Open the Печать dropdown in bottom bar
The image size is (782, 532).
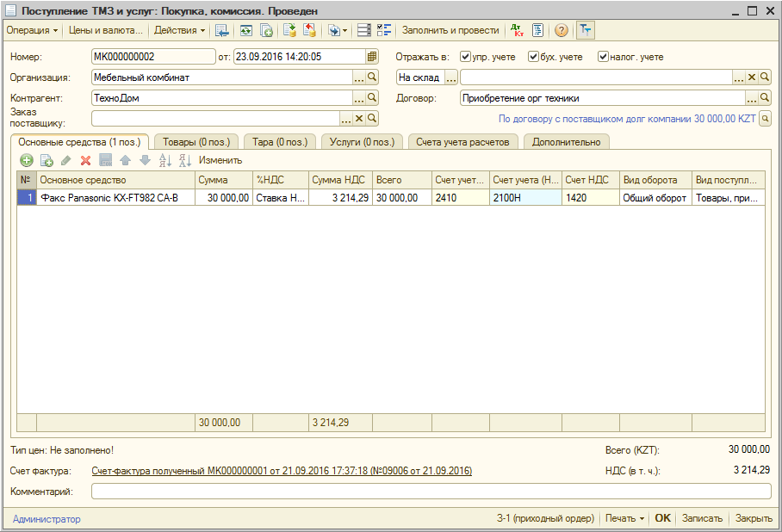tap(624, 519)
